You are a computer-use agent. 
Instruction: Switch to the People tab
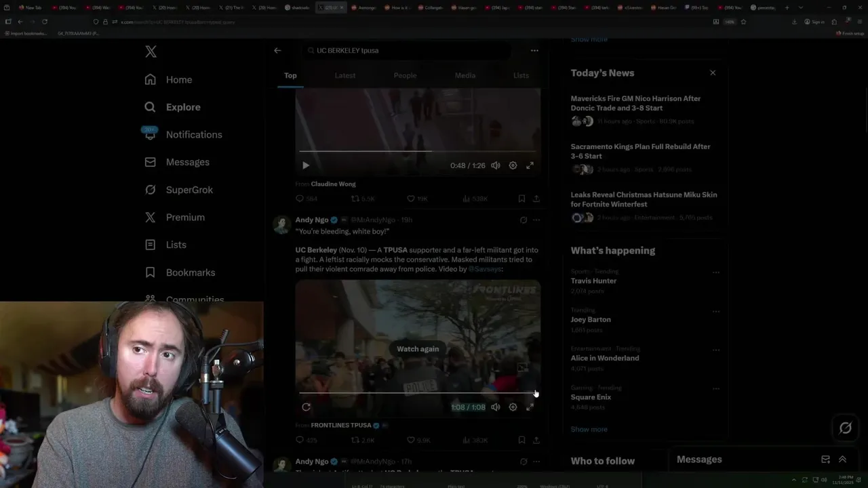(405, 75)
